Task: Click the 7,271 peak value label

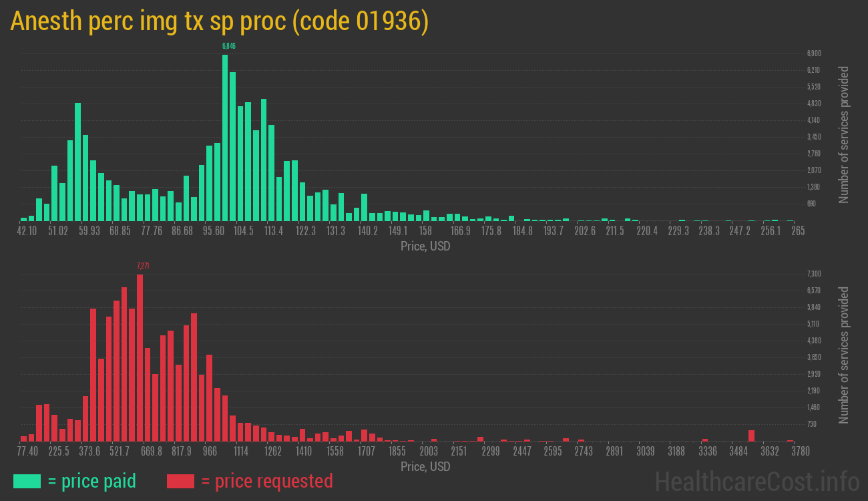Action: [142, 266]
